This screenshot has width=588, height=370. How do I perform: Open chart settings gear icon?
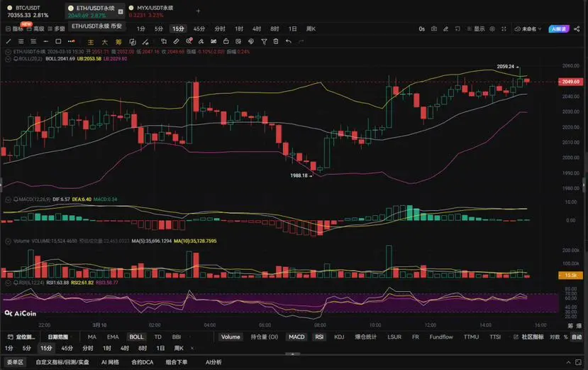click(492, 29)
